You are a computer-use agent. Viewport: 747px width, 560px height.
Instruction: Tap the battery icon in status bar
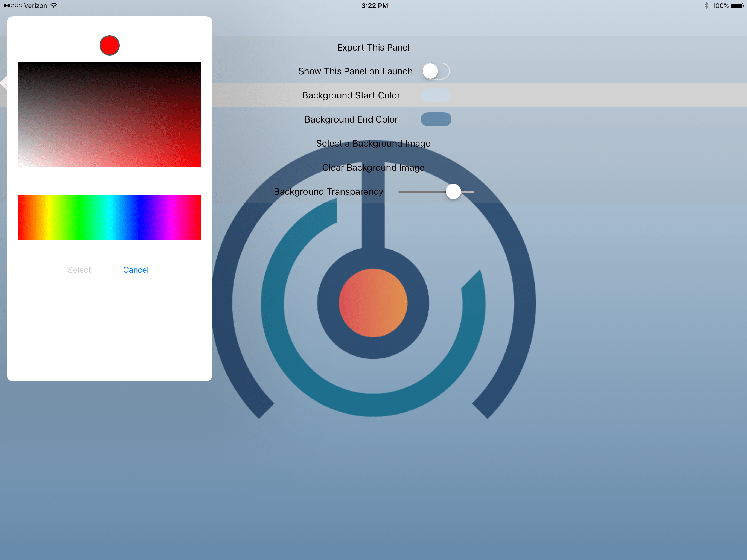(x=737, y=5)
